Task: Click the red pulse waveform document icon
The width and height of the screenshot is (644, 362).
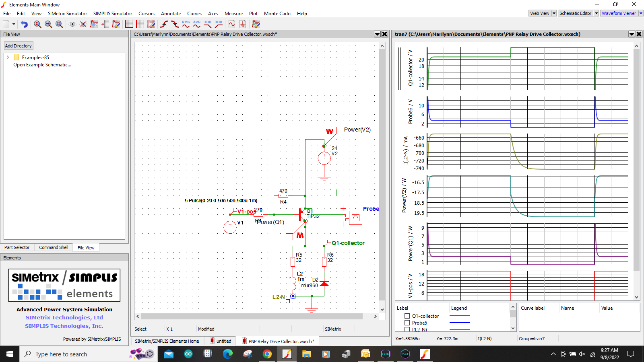Action: (x=243, y=24)
